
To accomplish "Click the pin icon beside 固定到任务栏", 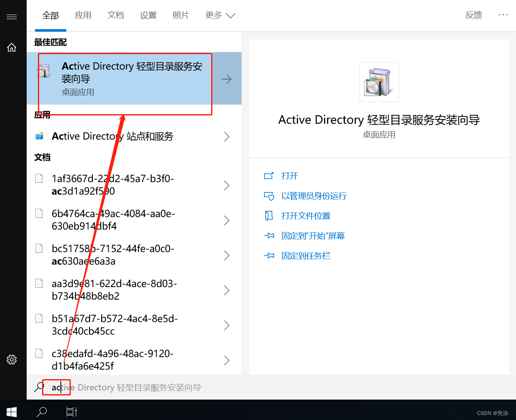I will 269,256.
